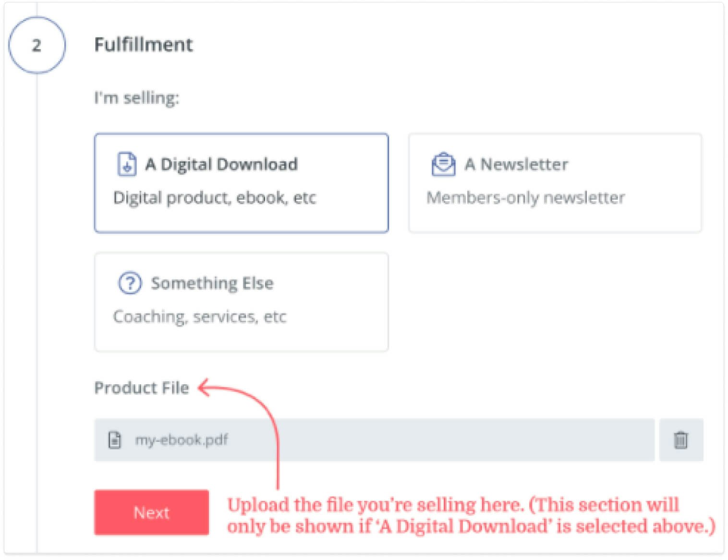Image resolution: width=728 pixels, height=560 pixels.
Task: Click the download arrow inside the document icon
Action: 126,166
